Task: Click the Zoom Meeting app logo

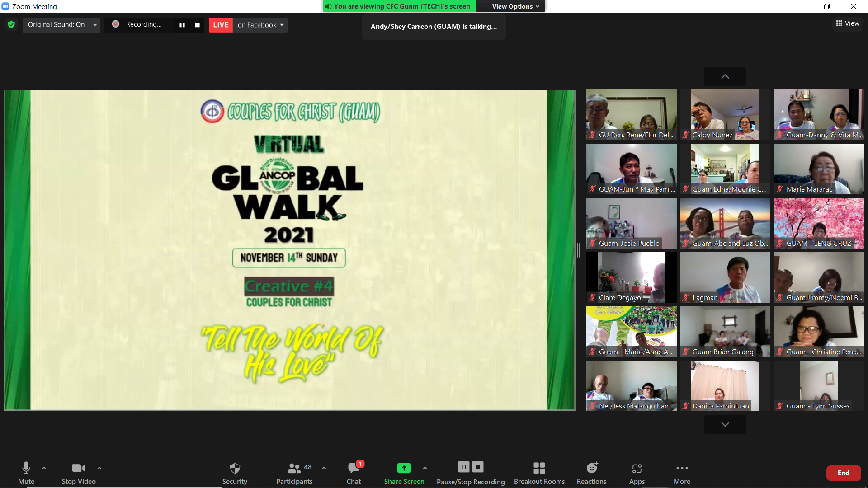Action: [x=5, y=6]
